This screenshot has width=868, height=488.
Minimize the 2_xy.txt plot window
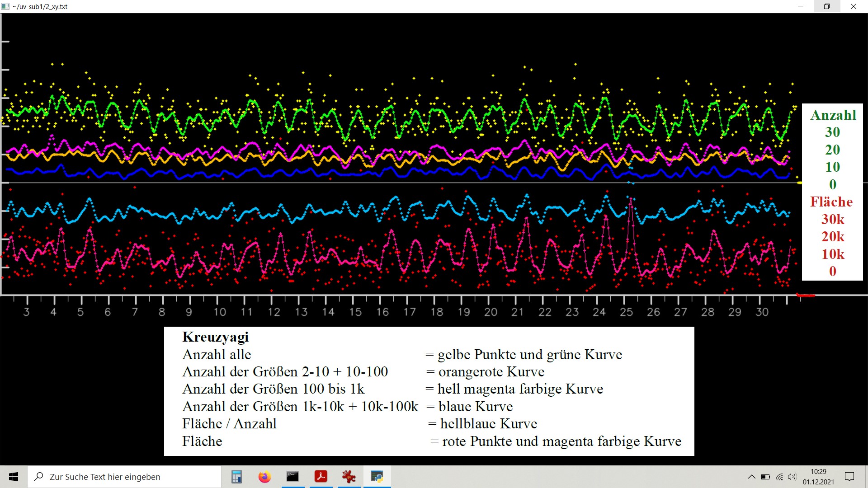[x=801, y=6]
